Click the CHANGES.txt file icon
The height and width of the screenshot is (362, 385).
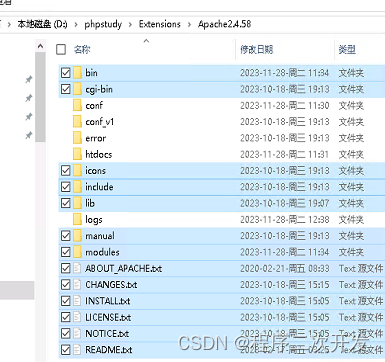coord(77,285)
